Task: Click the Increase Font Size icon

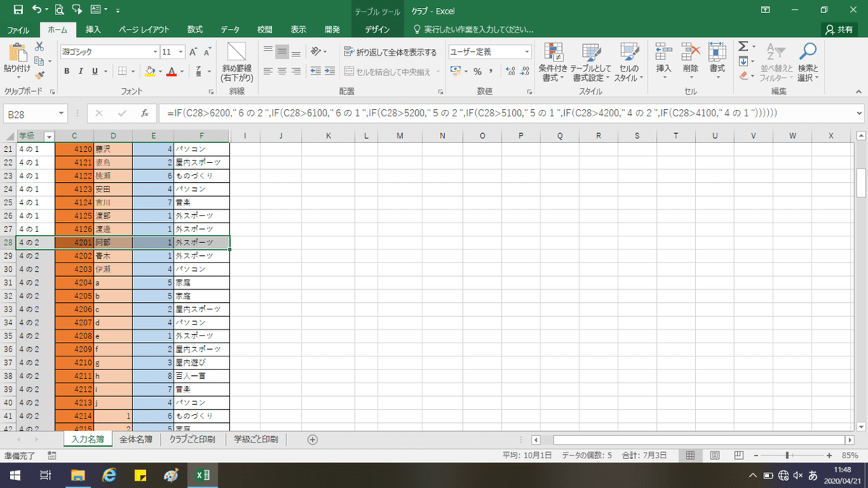Action: pyautogui.click(x=193, y=52)
